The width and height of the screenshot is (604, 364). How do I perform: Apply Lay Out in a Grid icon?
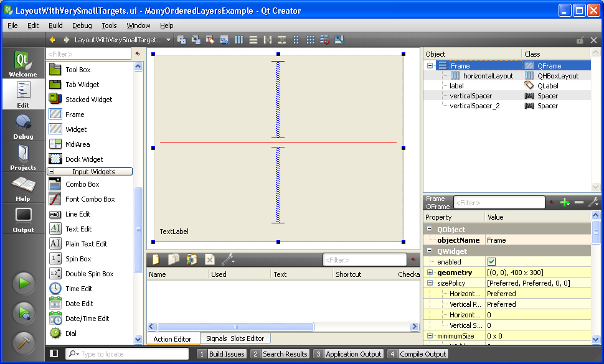pyautogui.click(x=311, y=40)
